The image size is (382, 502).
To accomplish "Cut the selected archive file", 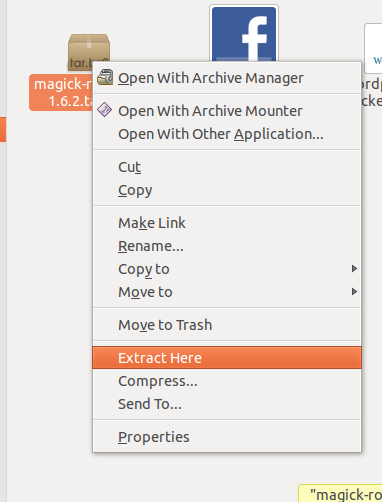I will [227, 167].
